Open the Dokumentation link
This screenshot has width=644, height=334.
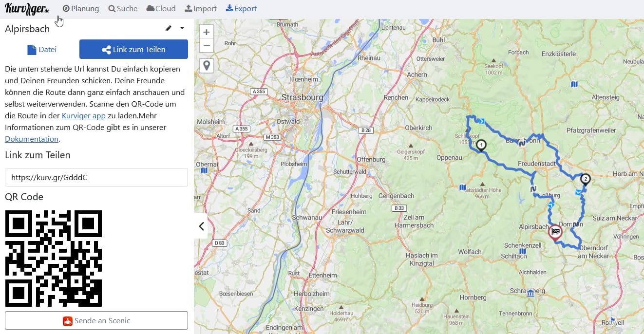tap(32, 139)
